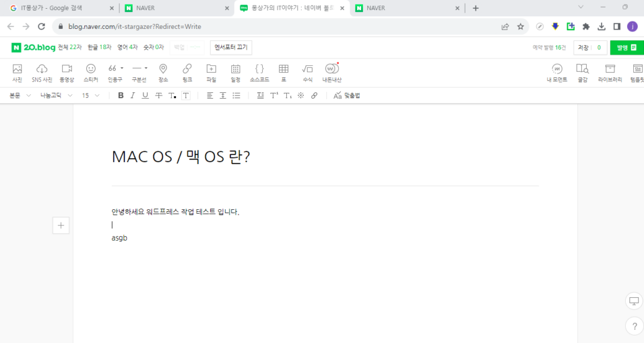
Task: Insert a formula with 수식 icon
Action: pyautogui.click(x=308, y=73)
